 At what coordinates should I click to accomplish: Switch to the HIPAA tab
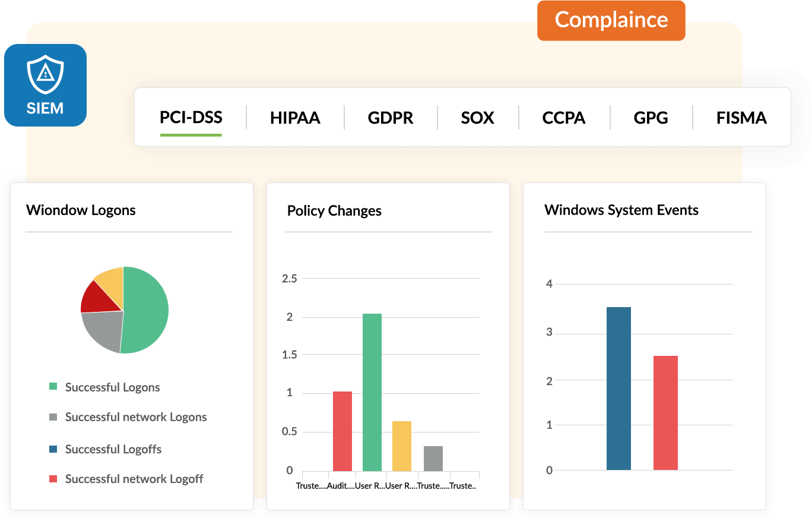(295, 118)
